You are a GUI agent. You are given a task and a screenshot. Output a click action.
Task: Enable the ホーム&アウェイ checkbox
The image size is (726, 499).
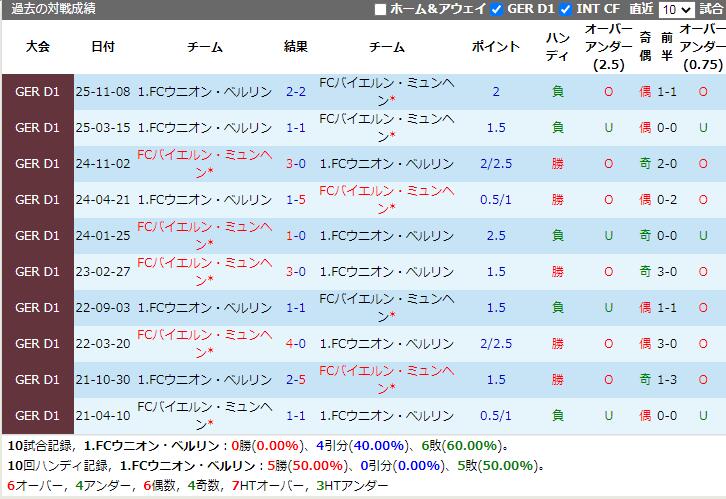[379, 9]
